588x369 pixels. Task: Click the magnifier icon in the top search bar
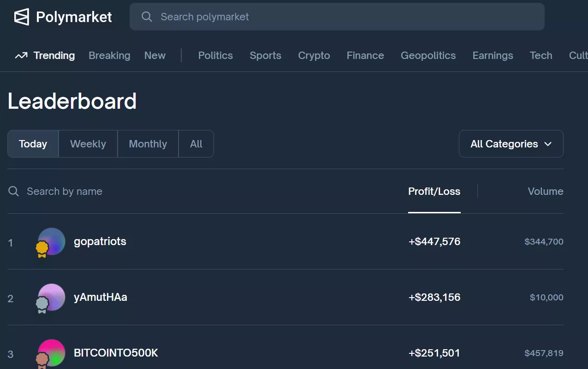tap(146, 17)
